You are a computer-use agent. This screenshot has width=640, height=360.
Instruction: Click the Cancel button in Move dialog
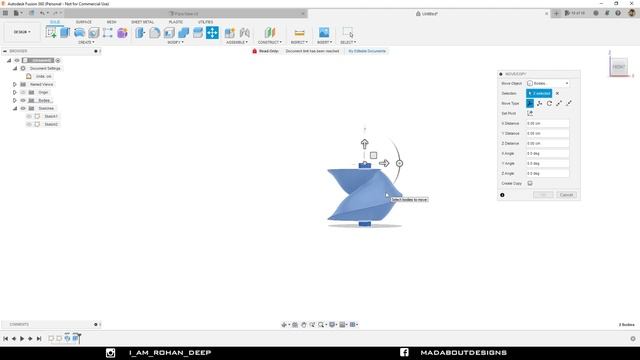point(566,195)
